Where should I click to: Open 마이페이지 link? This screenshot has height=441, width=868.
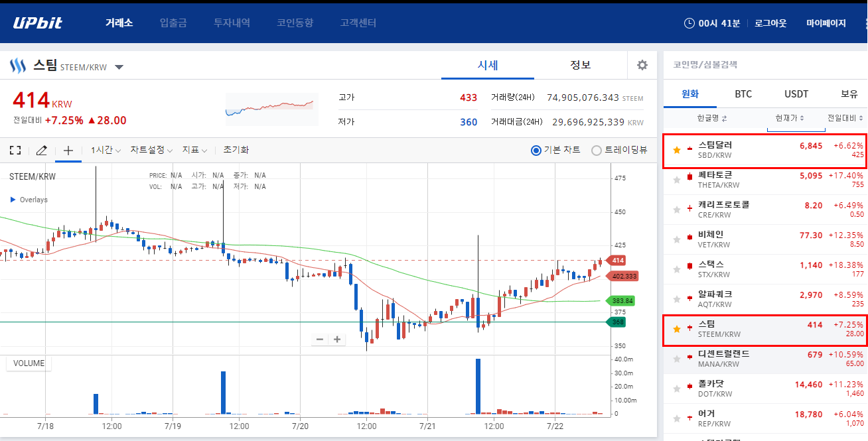pos(826,23)
